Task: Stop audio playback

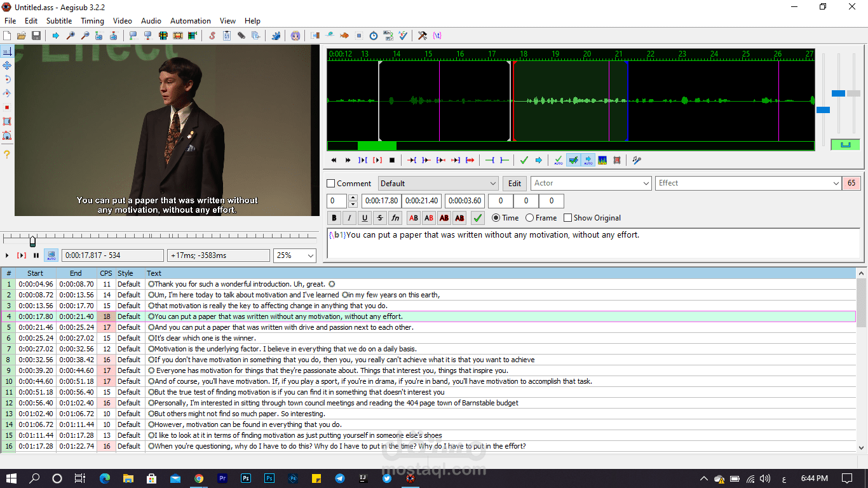Action: 392,160
